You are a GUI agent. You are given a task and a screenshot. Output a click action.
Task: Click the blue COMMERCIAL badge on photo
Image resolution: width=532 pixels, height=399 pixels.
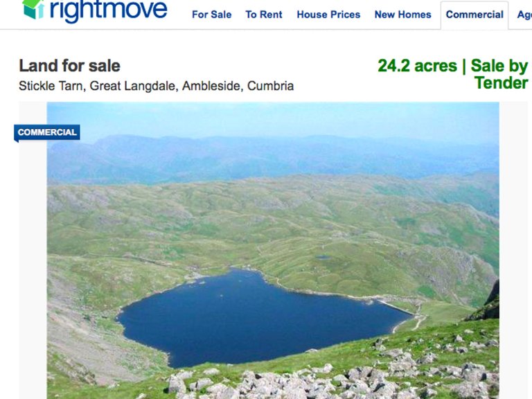(47, 132)
